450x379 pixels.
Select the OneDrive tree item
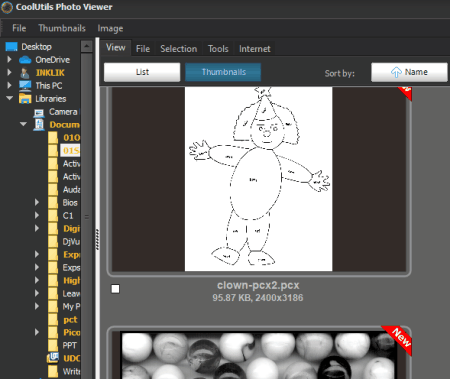pyautogui.click(x=53, y=60)
